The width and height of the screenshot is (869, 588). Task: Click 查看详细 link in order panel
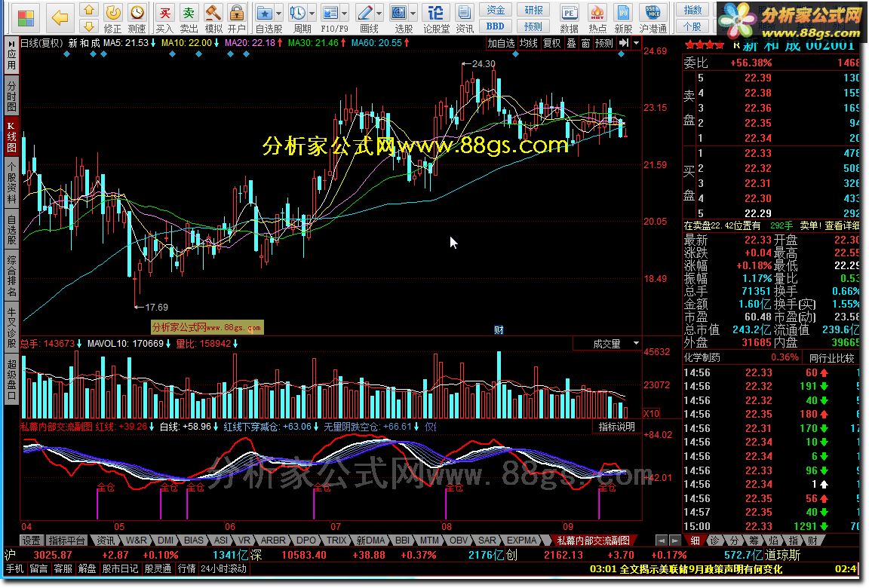coord(842,225)
